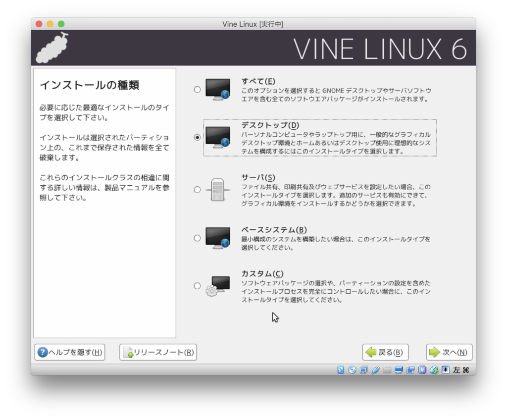The width and height of the screenshot is (507, 420).
Task: Click the video capture status icon
Action: click(410, 370)
